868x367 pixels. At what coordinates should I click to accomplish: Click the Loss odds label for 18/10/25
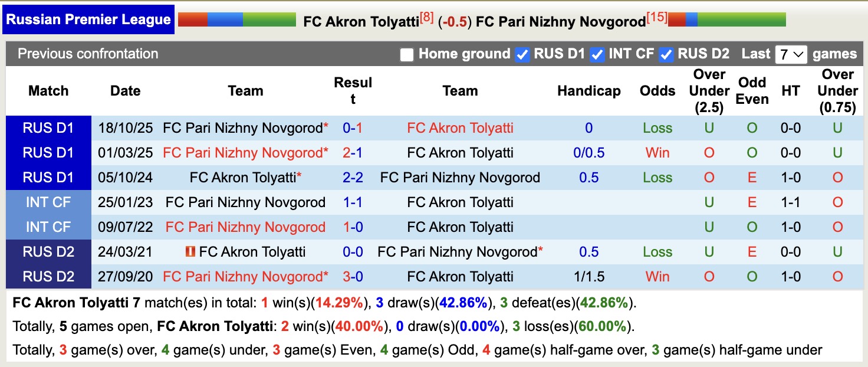click(657, 128)
